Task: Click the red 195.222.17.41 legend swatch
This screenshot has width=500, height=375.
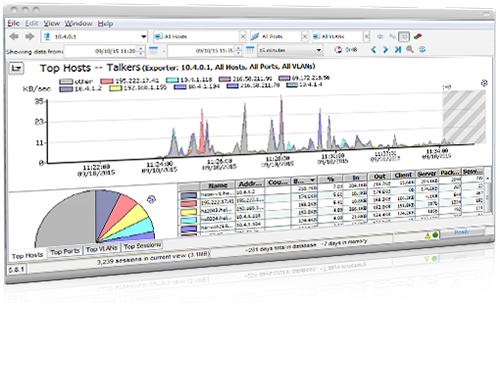Action: [107, 81]
